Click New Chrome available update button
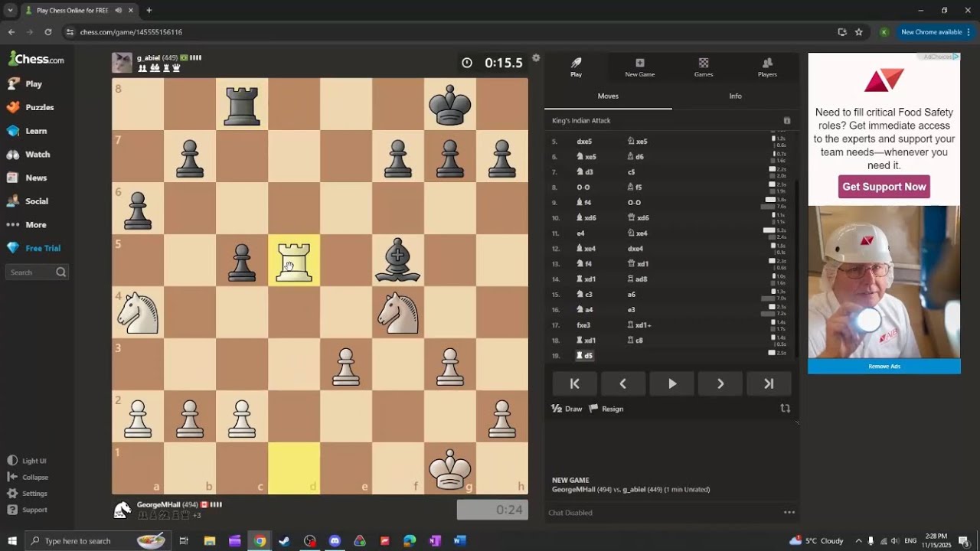Viewport: 980px width, 551px height. point(935,32)
